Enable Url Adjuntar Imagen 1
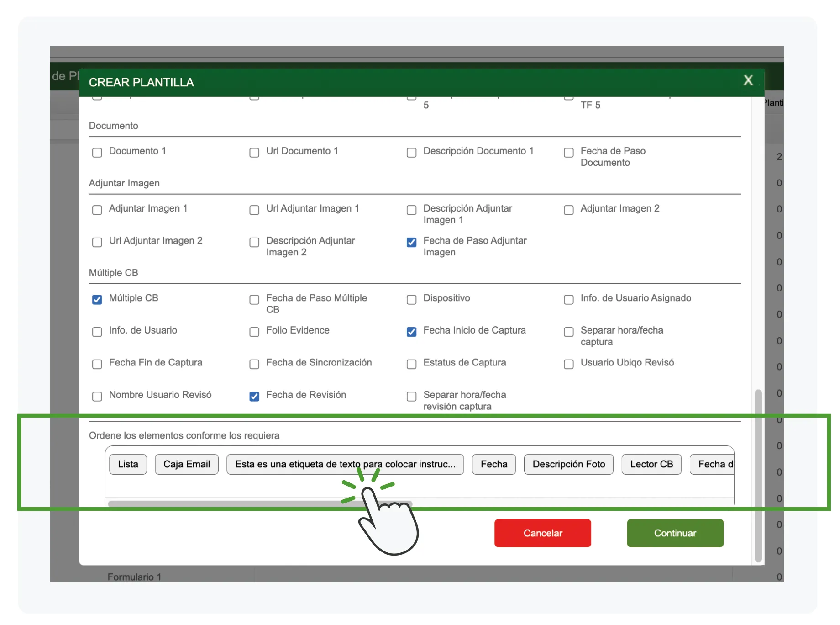The image size is (840, 625). [254, 210]
